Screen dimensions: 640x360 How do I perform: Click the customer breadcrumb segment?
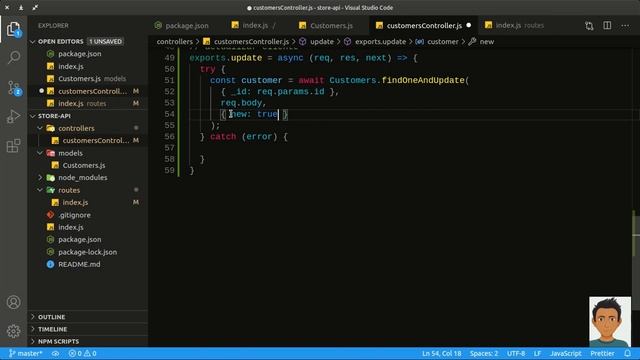tap(437, 42)
